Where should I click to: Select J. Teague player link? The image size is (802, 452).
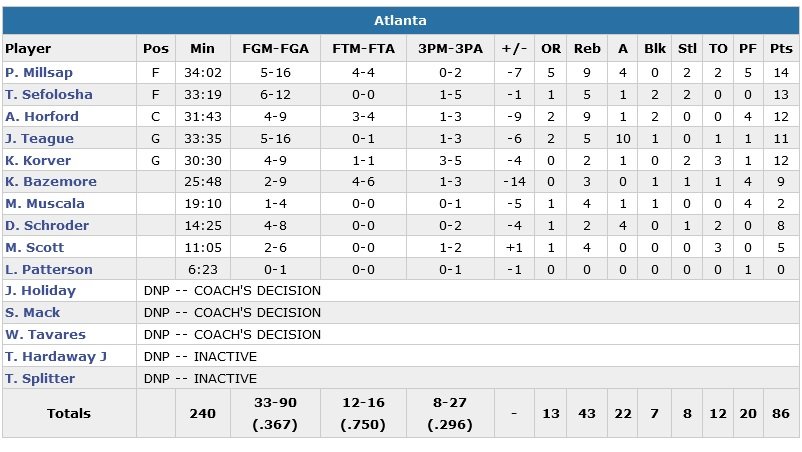click(39, 139)
